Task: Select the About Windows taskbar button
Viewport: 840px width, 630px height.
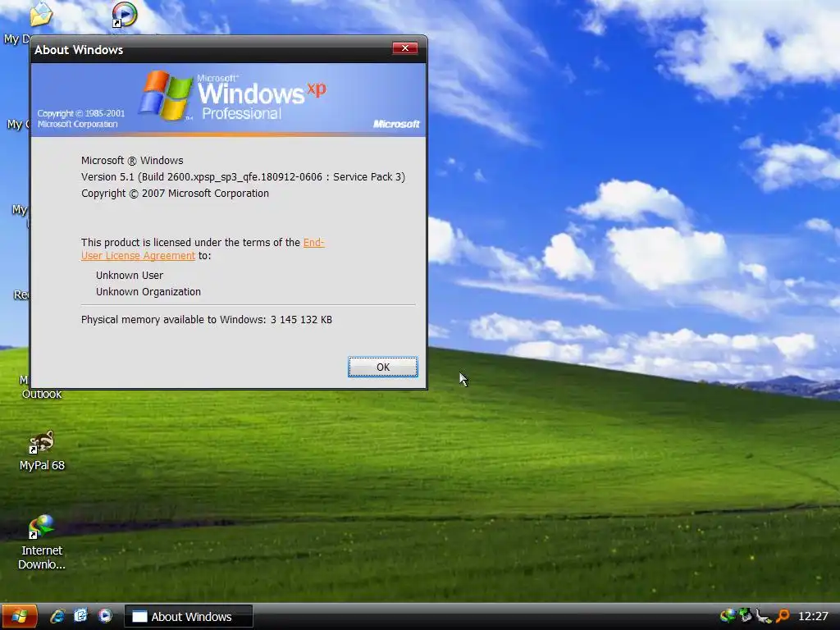Action: [x=189, y=617]
